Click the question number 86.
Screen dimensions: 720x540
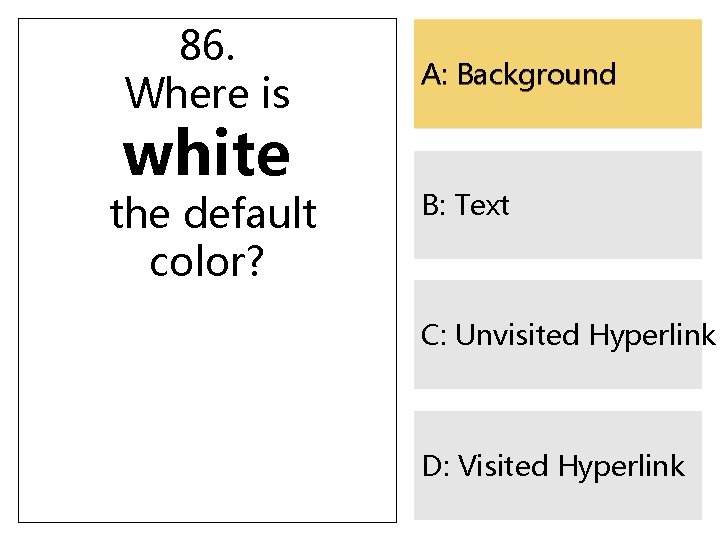[207, 44]
